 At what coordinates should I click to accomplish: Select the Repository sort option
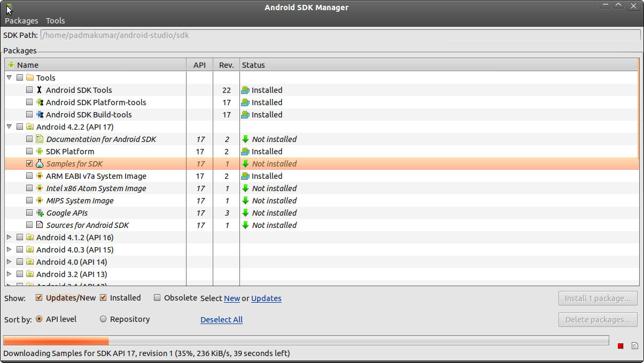(103, 319)
